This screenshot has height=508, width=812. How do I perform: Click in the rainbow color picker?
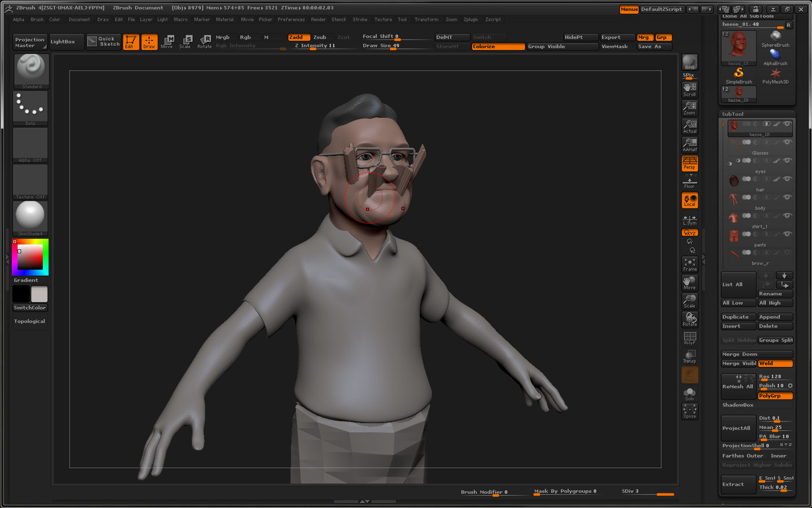[30, 257]
